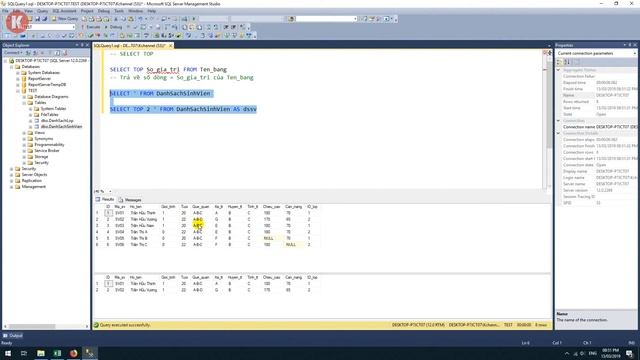Click the Windows Start button
640x360 pixels.
[8, 353]
